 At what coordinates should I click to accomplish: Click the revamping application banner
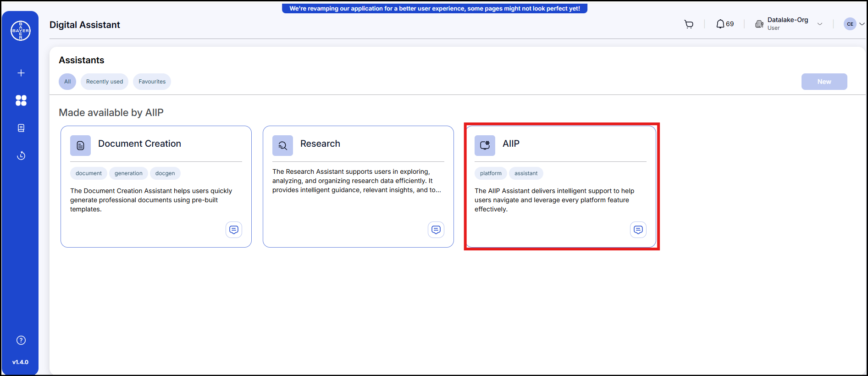[x=435, y=8]
